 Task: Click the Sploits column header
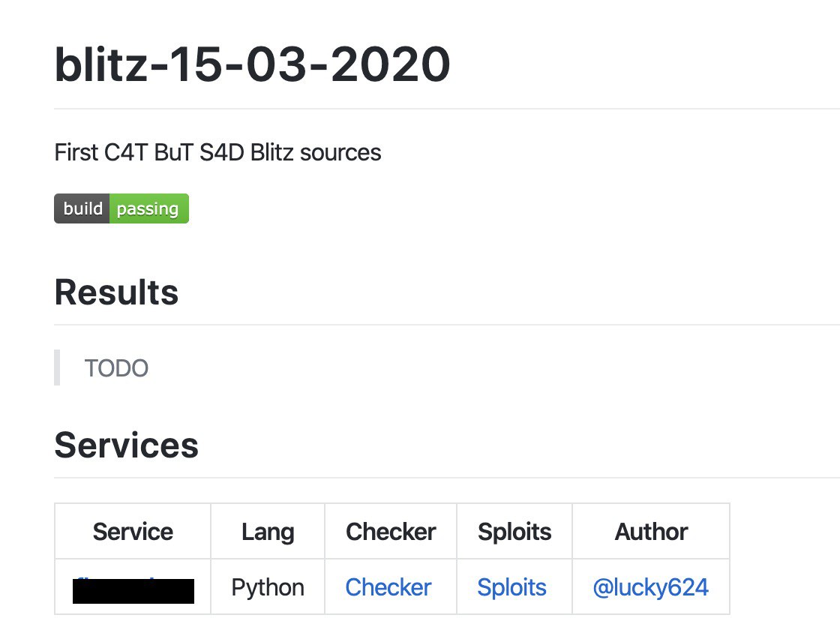tap(514, 532)
